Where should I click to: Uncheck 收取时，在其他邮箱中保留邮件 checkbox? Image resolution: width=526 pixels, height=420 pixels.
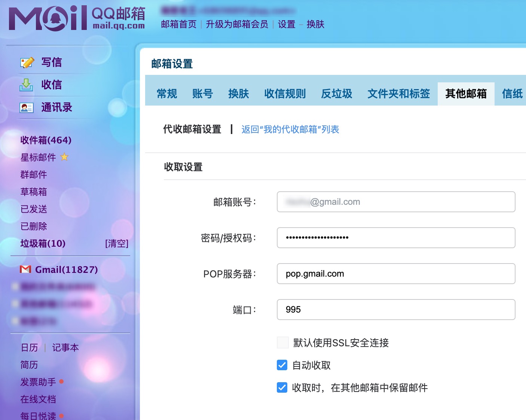pos(282,387)
